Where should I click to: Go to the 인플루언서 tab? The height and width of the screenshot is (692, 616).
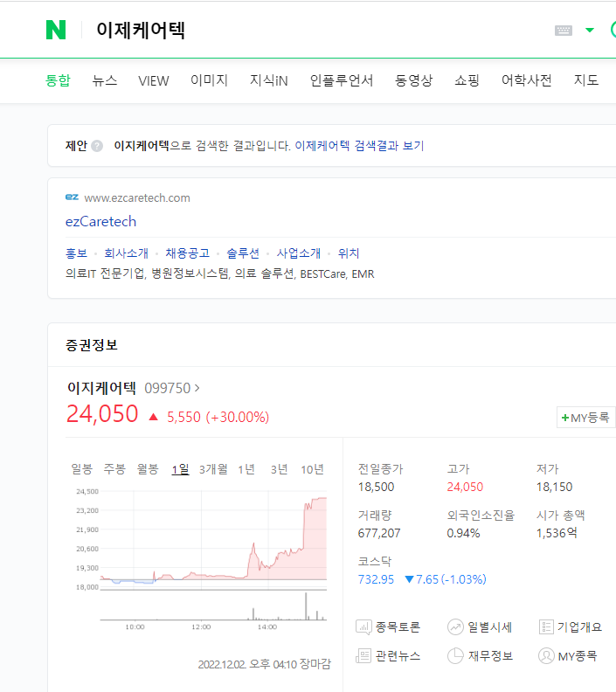click(x=342, y=80)
